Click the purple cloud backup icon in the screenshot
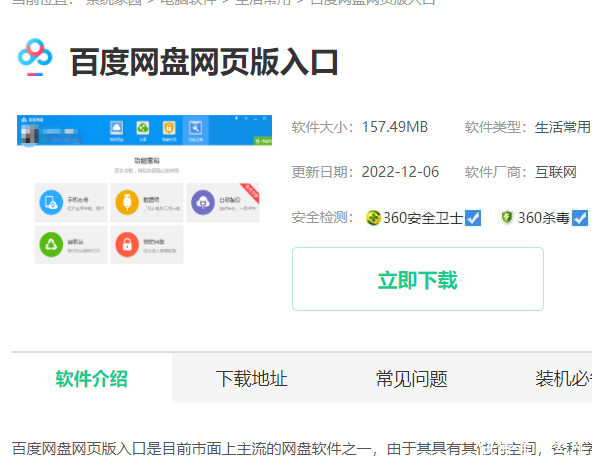Screen dimensions: 592x461 point(203,202)
